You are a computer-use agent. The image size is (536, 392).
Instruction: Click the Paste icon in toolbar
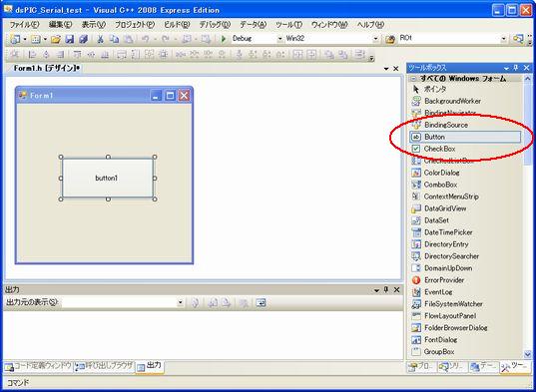pos(128,39)
